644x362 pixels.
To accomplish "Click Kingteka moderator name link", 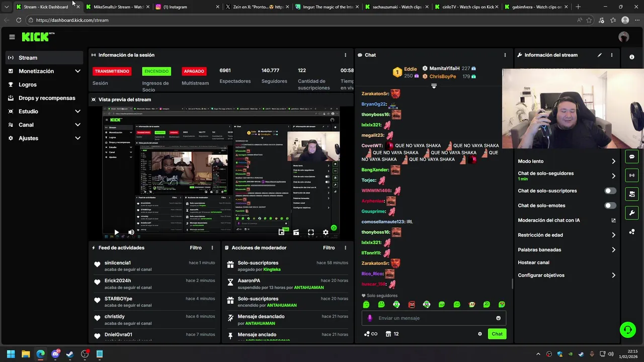I will (272, 269).
